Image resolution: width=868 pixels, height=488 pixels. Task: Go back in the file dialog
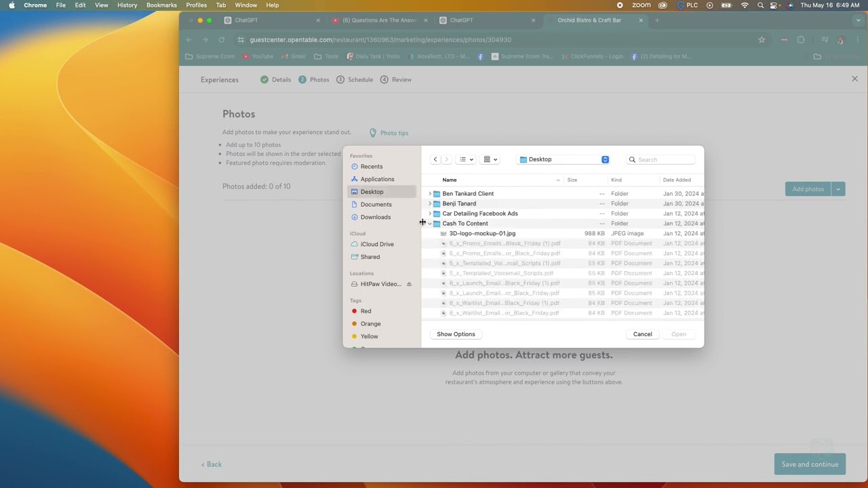click(435, 159)
